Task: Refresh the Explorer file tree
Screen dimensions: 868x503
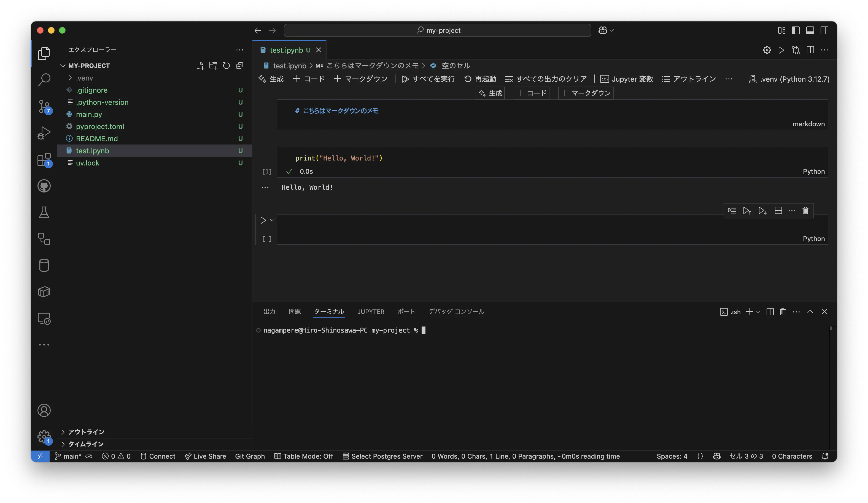Action: 226,66
